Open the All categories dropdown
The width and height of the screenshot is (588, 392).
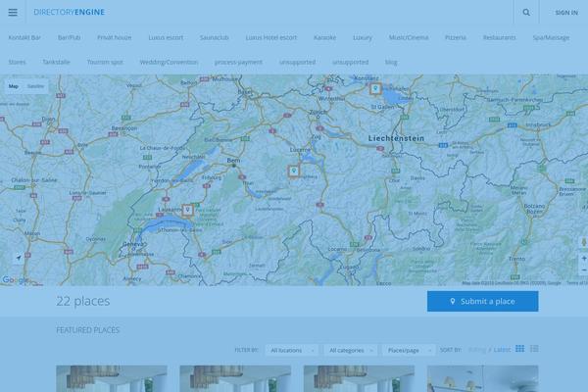tap(350, 350)
